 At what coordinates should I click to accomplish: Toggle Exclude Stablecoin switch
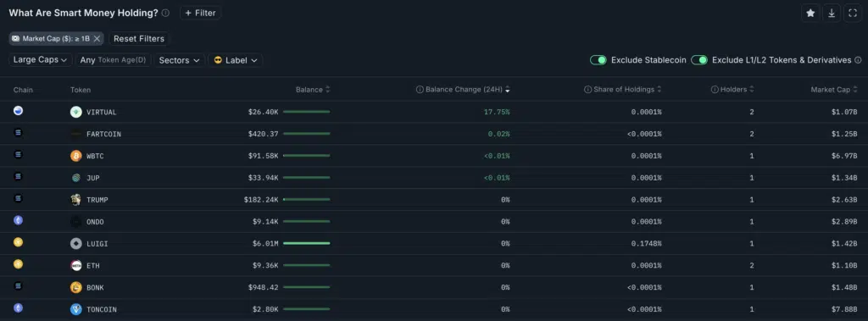(598, 60)
